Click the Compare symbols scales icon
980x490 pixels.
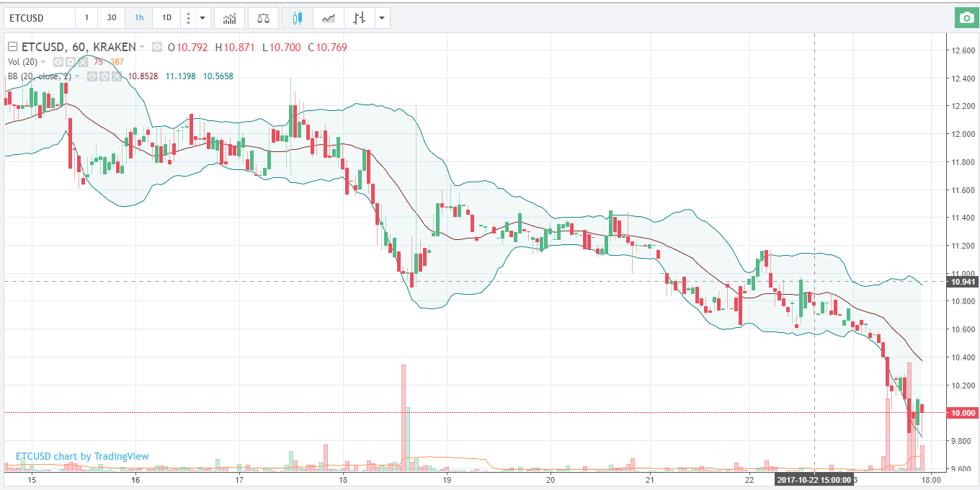(x=263, y=18)
